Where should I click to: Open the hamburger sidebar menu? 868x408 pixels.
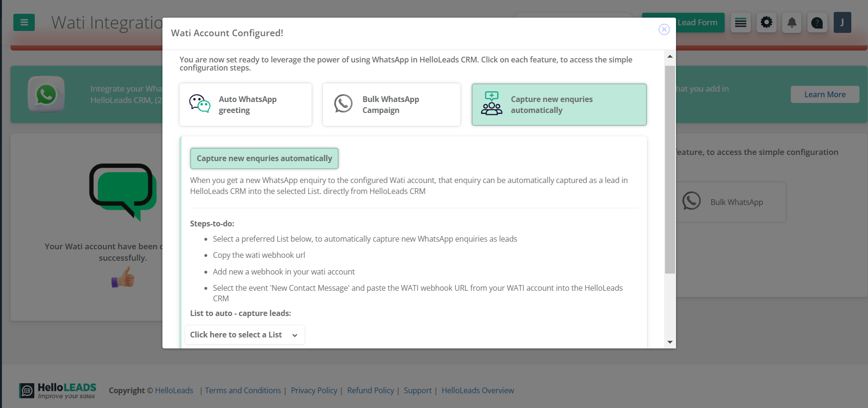24,22
